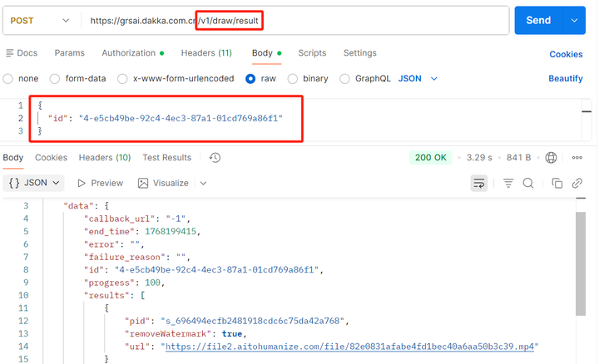Open the response more options menu

click(x=577, y=158)
